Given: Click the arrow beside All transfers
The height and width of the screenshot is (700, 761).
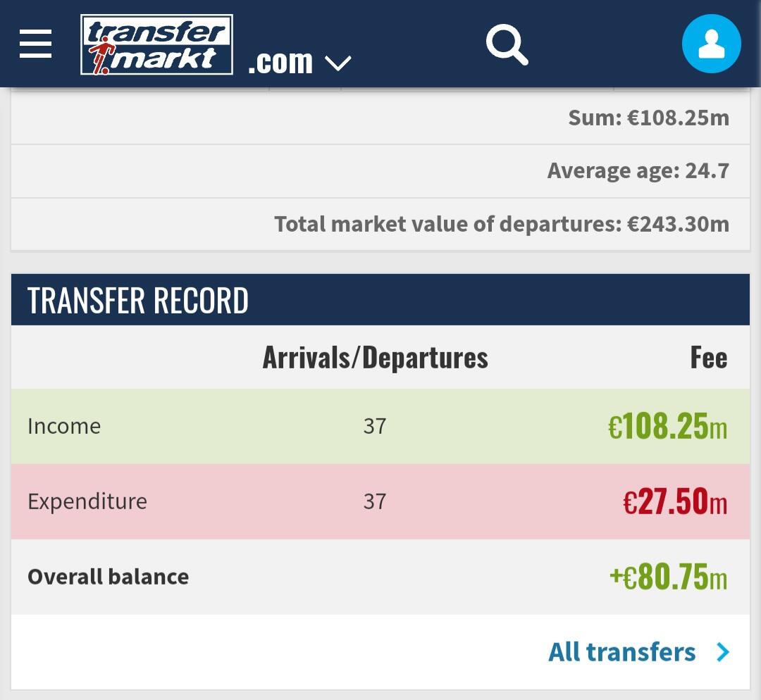Looking at the screenshot, I should point(723,652).
